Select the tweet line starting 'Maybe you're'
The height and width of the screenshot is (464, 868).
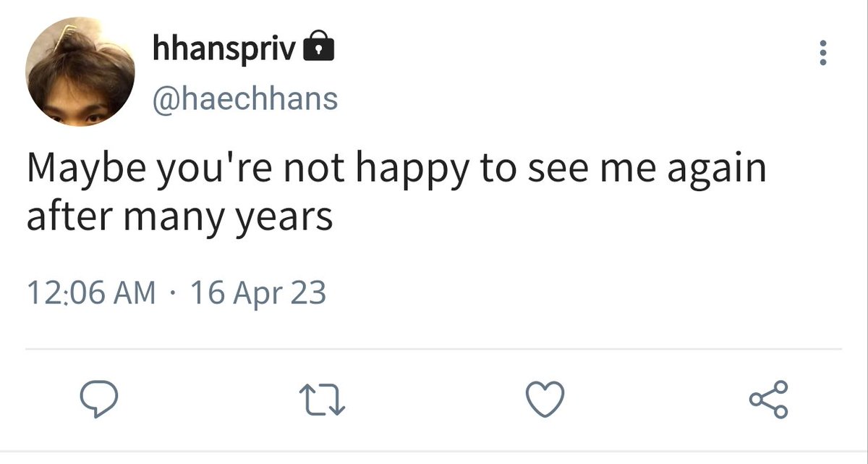coord(396,172)
